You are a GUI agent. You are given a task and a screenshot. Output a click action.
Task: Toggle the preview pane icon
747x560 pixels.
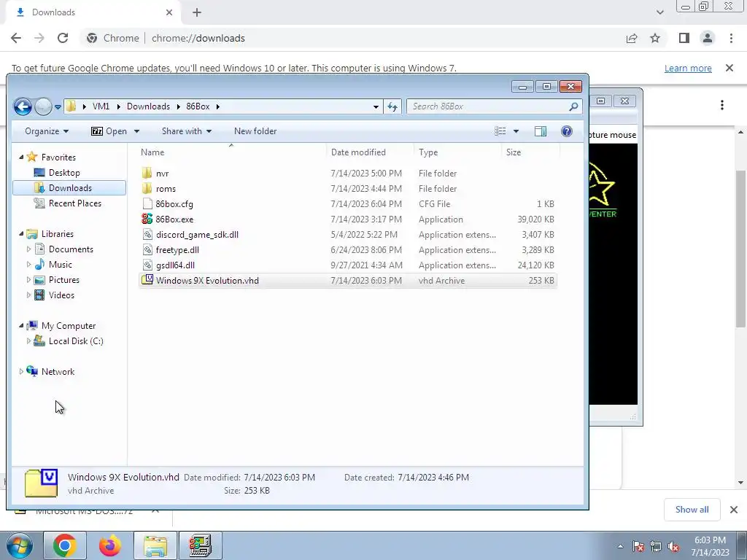[x=541, y=131]
